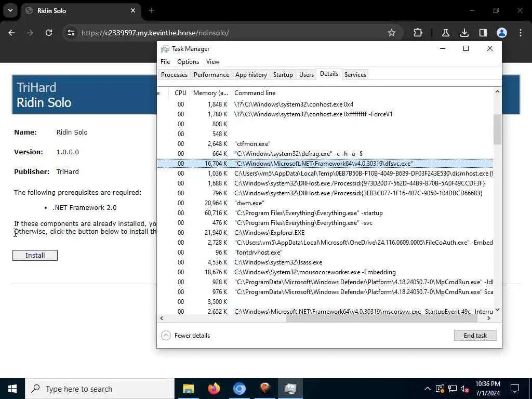The image size is (532, 399).
Task: Open tab search dropdown in Chrome
Action: coord(10,10)
